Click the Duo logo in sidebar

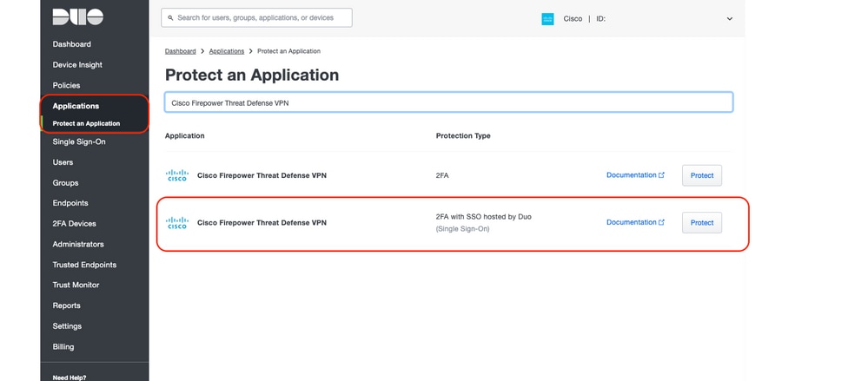point(78,17)
